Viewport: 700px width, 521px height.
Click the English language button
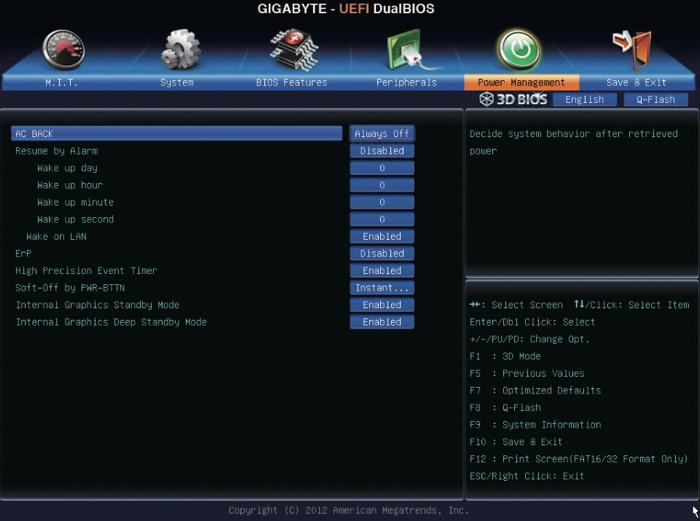(585, 100)
